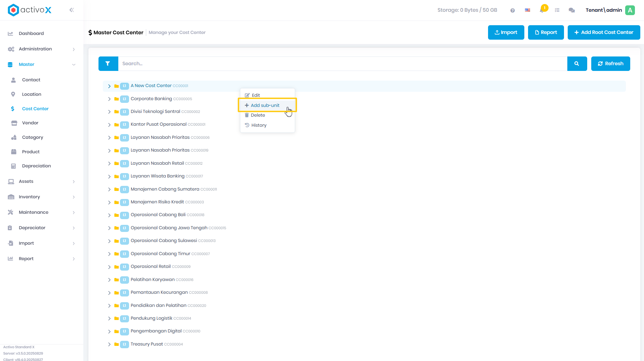Viewport: 644px width, 361px height.
Task: Open Import sidebar menu item
Action: point(42,243)
